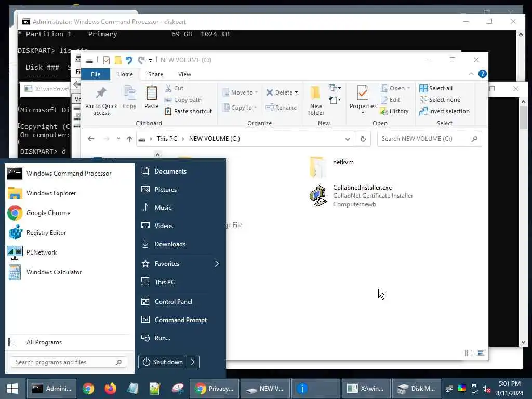532x399 pixels.
Task: Open recent locations dropdown arrow
Action: tap(118, 138)
